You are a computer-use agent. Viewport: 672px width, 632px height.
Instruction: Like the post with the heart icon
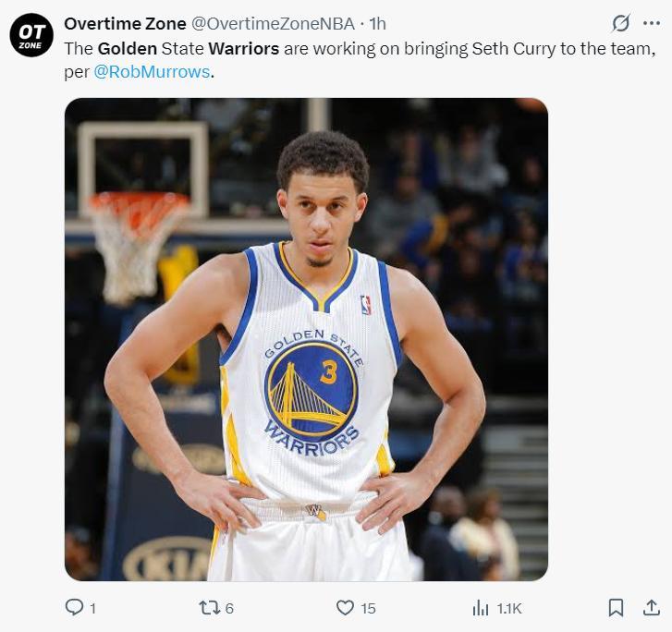point(345,607)
